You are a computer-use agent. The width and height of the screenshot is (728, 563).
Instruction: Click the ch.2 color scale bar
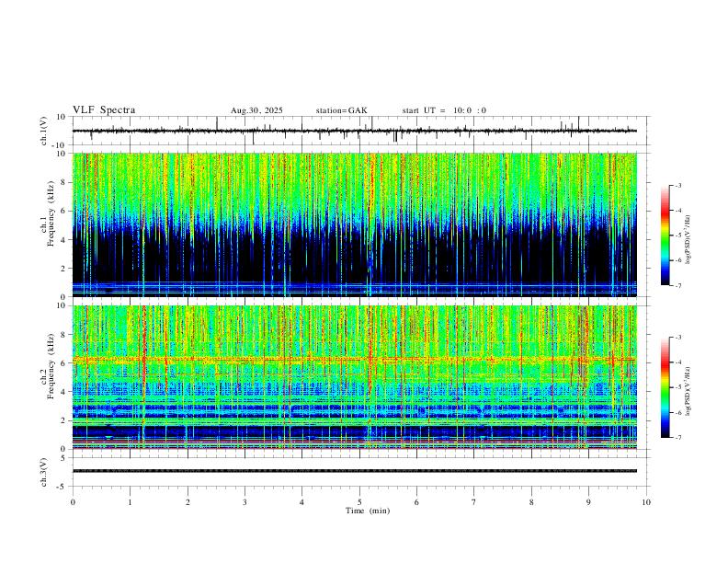[665, 387]
